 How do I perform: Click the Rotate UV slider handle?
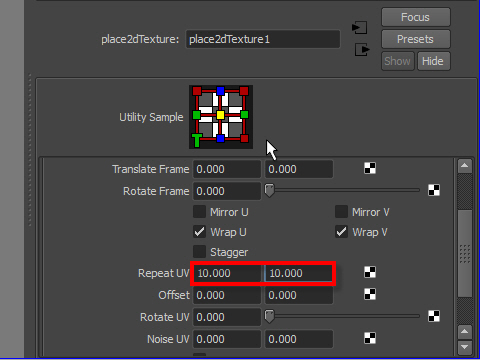tap(269, 317)
